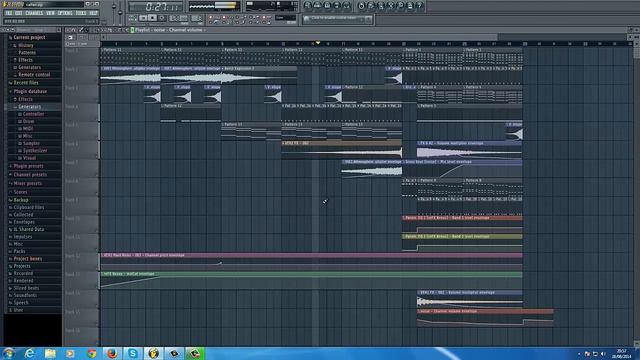Start playback with the play button

[143, 18]
